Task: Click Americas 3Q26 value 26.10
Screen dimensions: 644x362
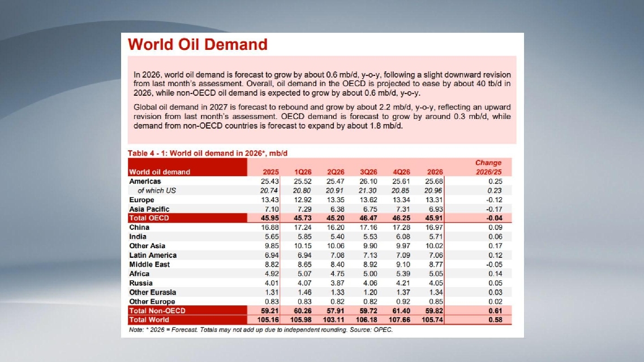Action: [368, 181]
